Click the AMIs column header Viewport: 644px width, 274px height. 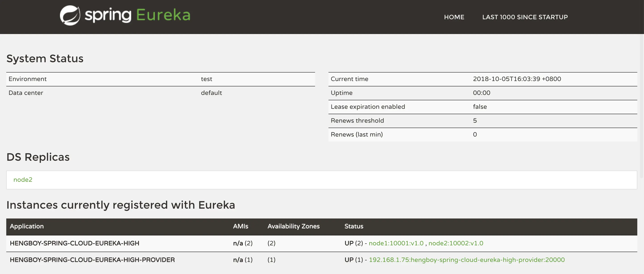click(x=241, y=226)
